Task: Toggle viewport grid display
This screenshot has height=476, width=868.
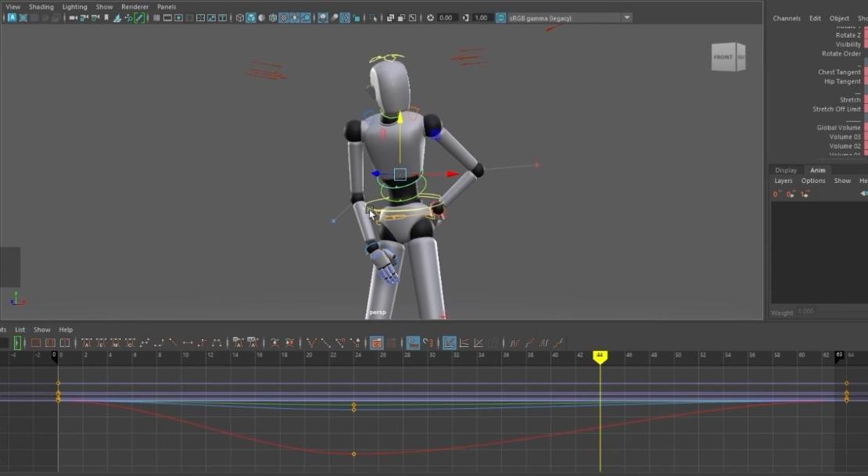Action: point(156,18)
